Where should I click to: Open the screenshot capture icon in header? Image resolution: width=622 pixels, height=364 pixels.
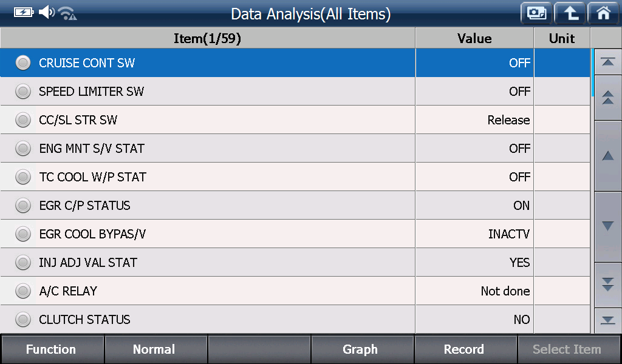coord(536,13)
